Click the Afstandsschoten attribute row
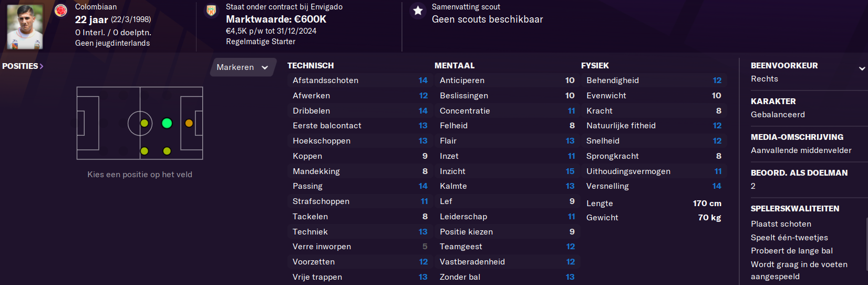This screenshot has width=868, height=285. point(360,80)
